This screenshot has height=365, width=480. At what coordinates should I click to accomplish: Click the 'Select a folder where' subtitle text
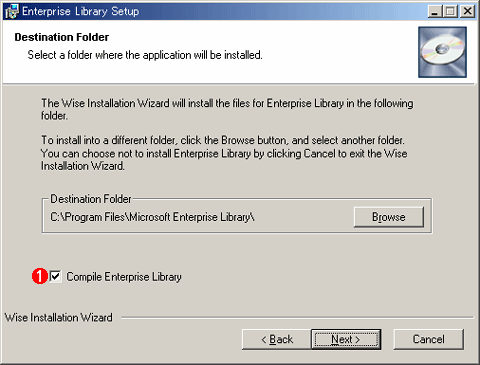tap(145, 55)
